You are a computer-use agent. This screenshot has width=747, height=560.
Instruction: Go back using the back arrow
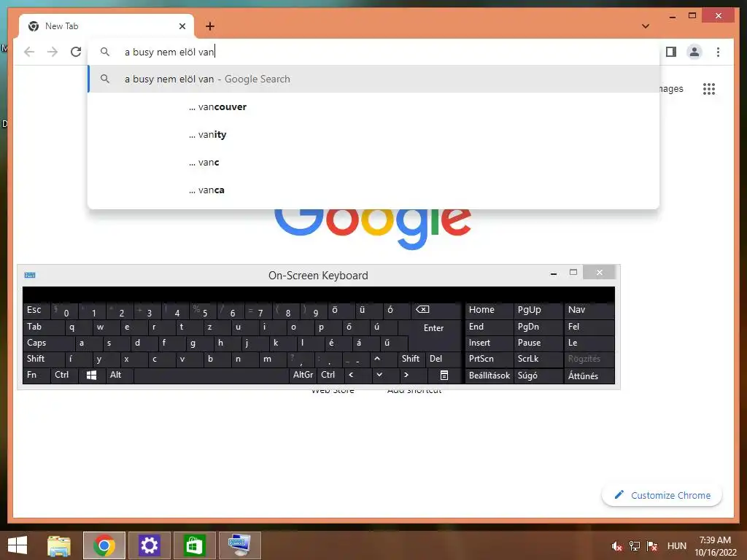(29, 52)
